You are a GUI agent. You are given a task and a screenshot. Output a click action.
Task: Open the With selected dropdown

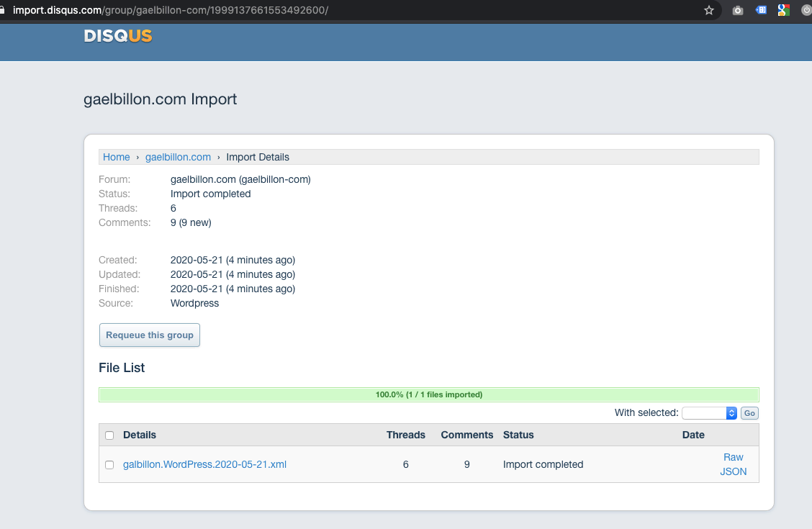pos(705,412)
